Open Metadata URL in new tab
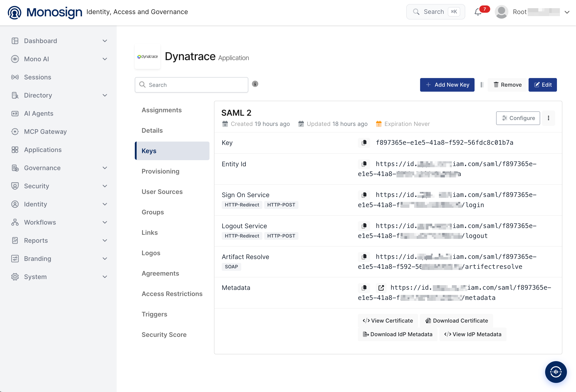The height and width of the screenshot is (392, 576). (x=381, y=288)
